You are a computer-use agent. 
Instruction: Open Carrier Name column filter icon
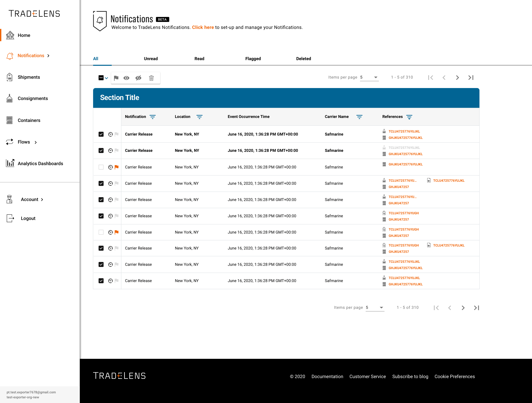pos(359,117)
